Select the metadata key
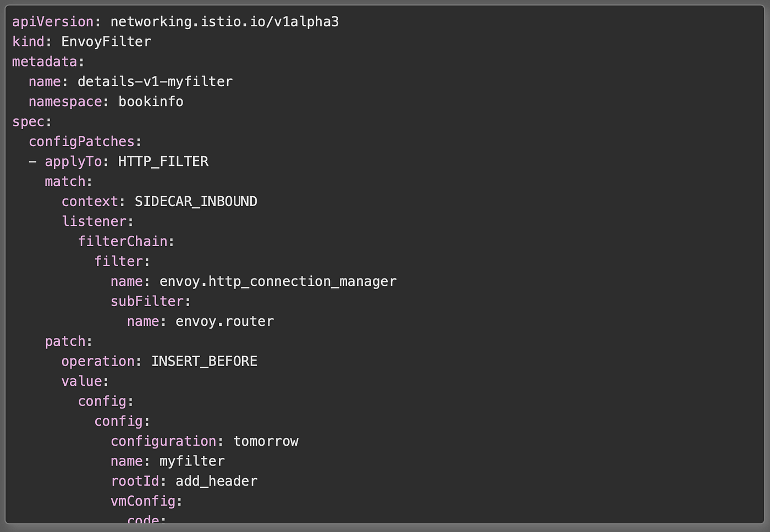Image resolution: width=770 pixels, height=532 pixels. click(45, 62)
